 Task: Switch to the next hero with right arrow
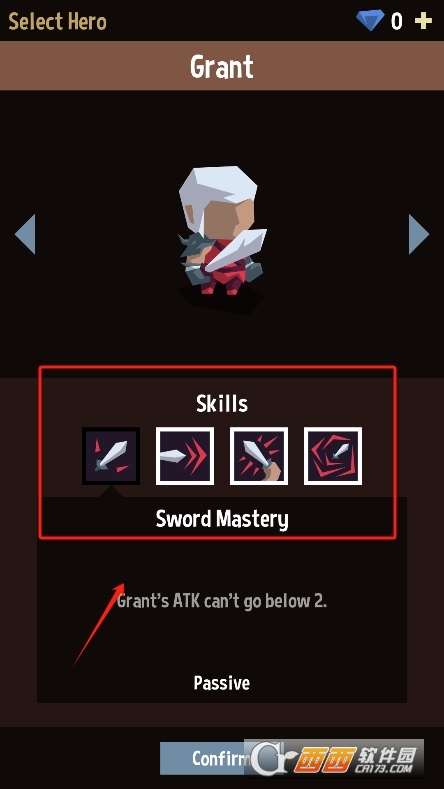pos(419,234)
